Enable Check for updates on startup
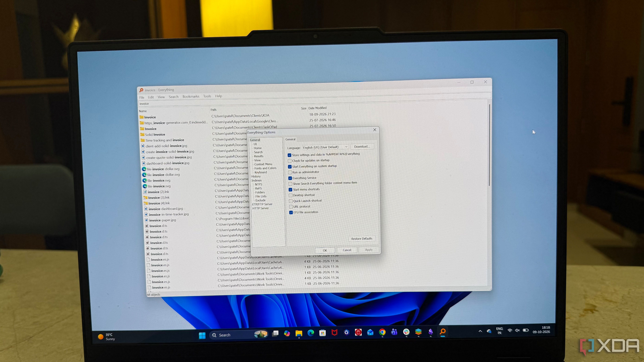 point(290,161)
